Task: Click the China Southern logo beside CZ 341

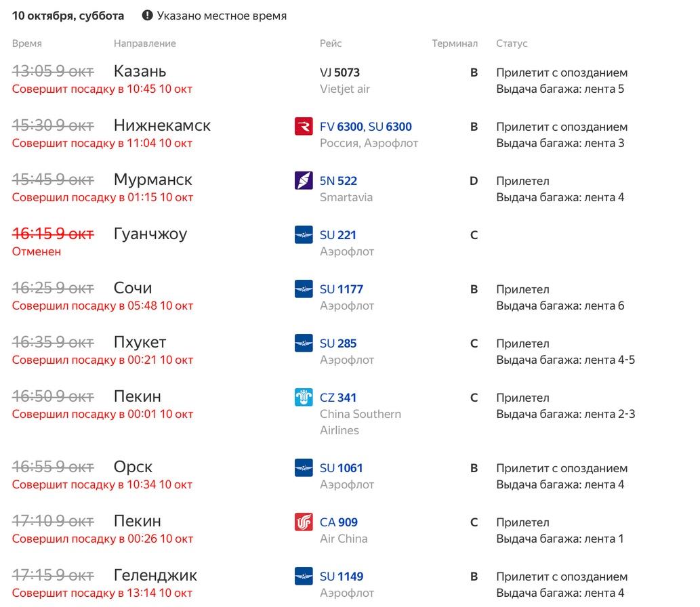Action: pyautogui.click(x=304, y=397)
